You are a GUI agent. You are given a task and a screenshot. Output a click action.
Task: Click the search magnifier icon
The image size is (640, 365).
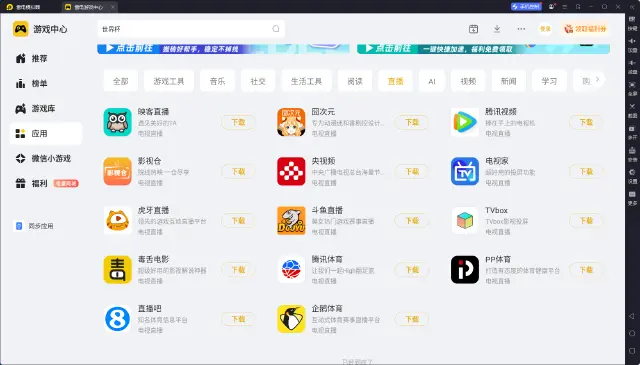point(276,29)
